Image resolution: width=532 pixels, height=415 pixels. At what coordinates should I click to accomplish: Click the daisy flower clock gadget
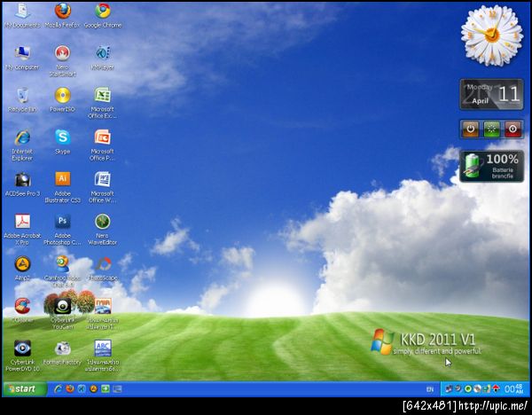[x=492, y=35]
